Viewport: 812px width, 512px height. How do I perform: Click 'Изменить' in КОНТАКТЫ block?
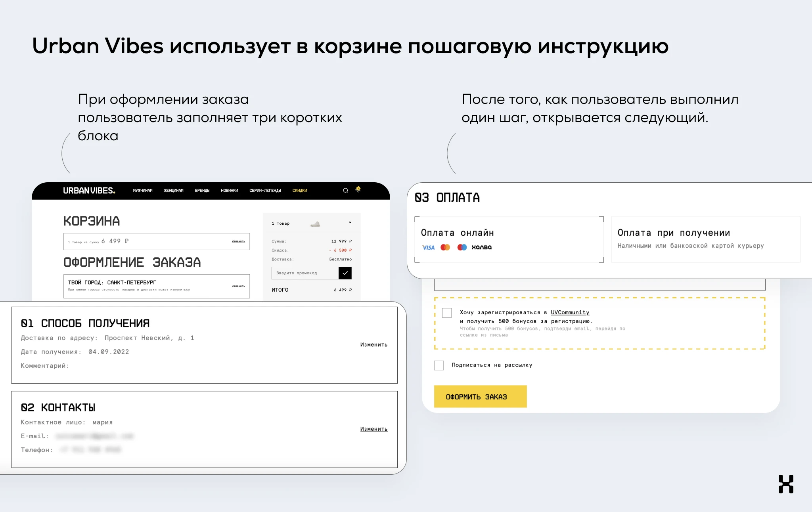click(x=374, y=429)
